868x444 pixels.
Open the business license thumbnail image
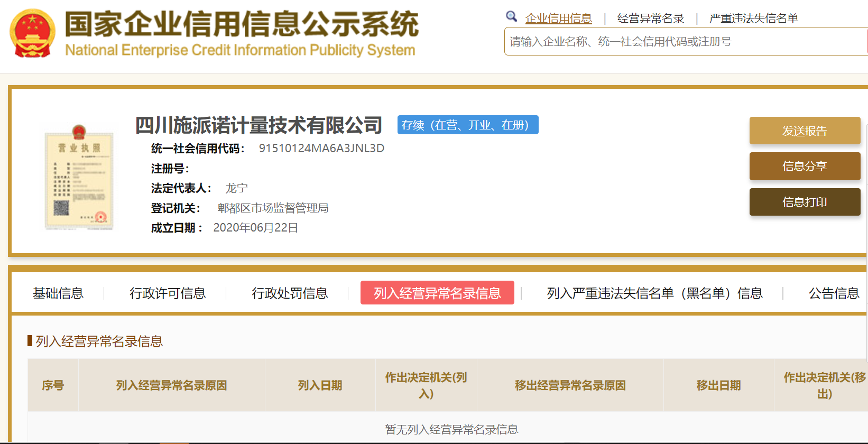pyautogui.click(x=79, y=177)
